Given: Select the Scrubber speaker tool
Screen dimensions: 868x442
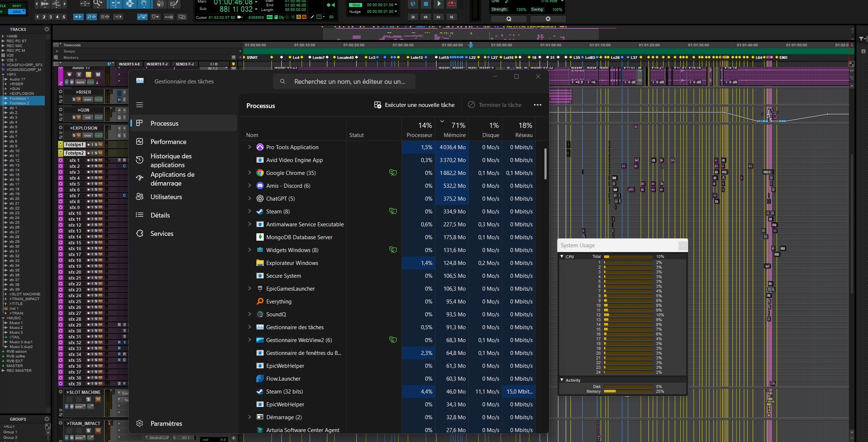Looking at the screenshot, I should [160, 4].
